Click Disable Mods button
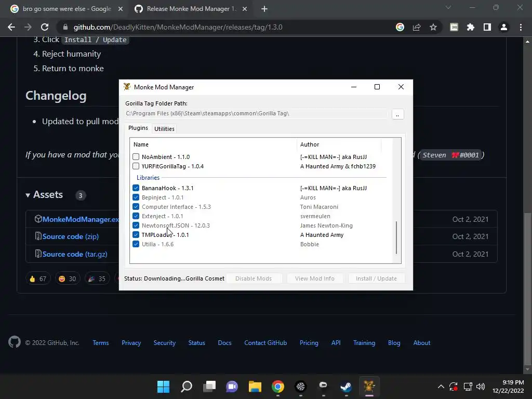 pyautogui.click(x=254, y=278)
